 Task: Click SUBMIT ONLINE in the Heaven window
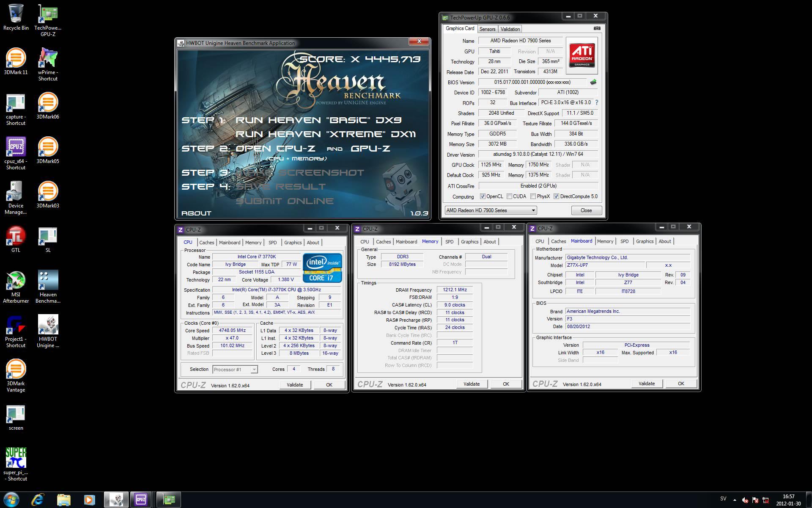point(285,201)
